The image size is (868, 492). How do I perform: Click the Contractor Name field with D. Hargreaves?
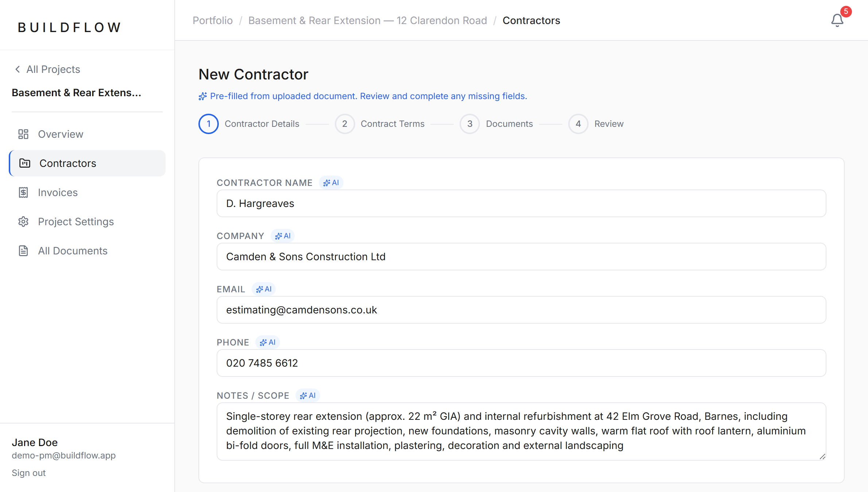pos(521,203)
